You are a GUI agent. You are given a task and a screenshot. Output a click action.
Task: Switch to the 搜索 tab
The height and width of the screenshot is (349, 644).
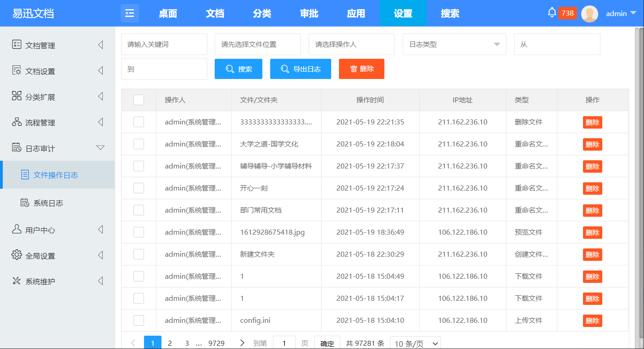pos(450,13)
